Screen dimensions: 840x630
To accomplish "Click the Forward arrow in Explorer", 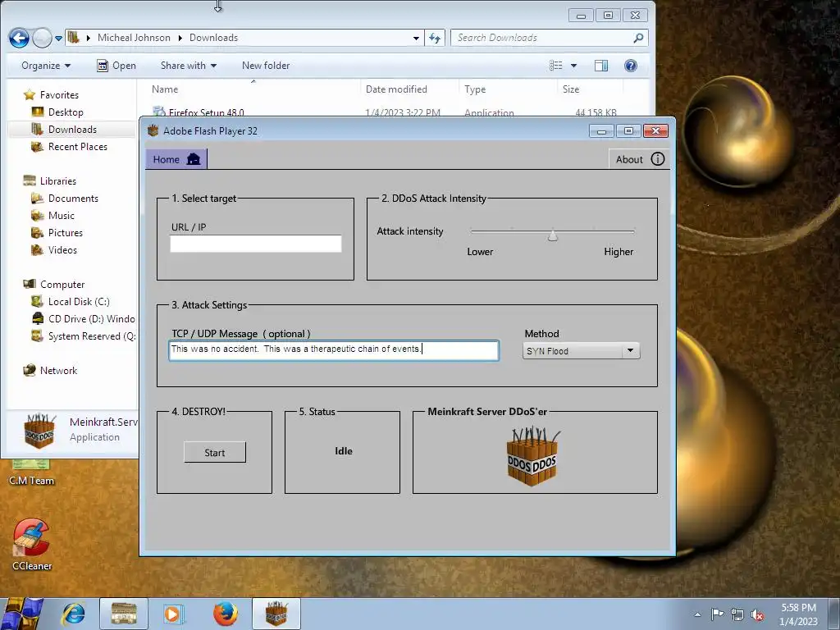I will tap(42, 38).
